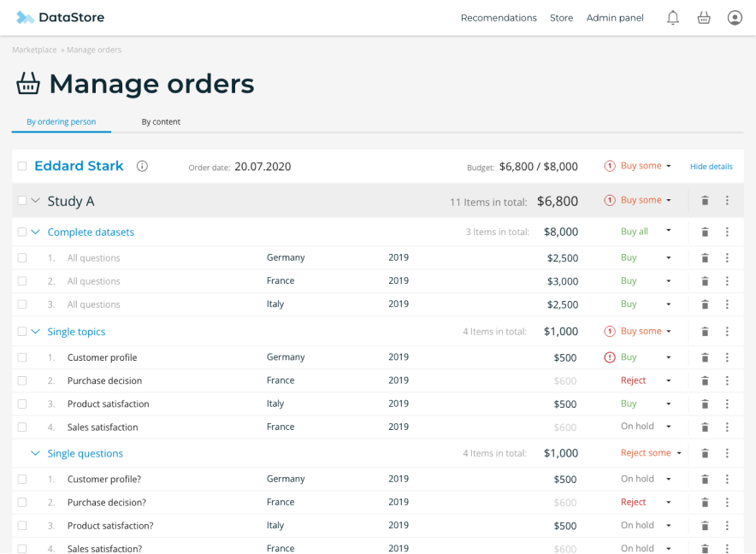Delete Customer profile? question row
This screenshot has height=554, width=756.
[x=705, y=480]
